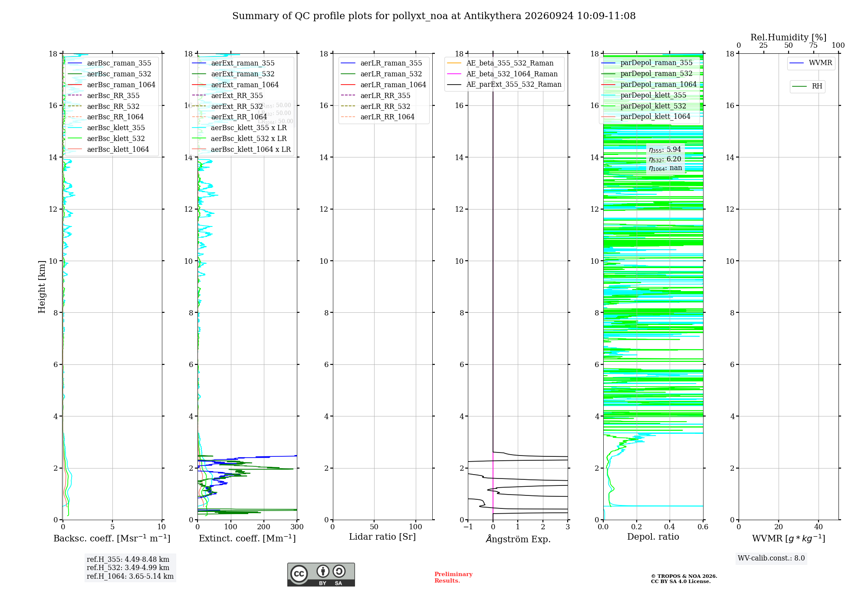868x590 pixels.
Task: Select legend entry aerExt_RR_355
Action: pos(227,96)
